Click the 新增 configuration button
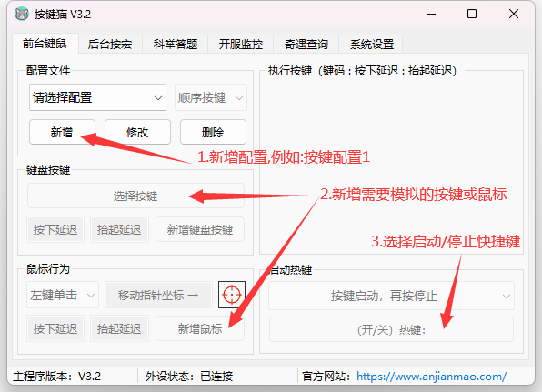Viewport: 542px width, 392px height. (x=62, y=132)
